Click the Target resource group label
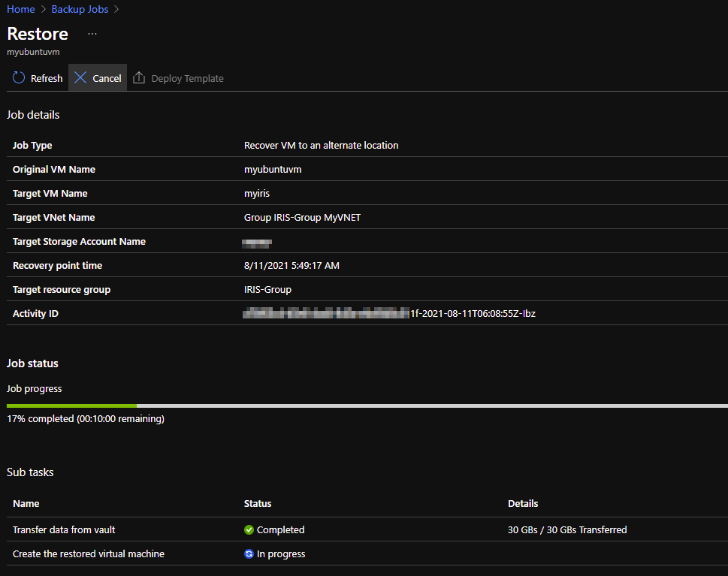The image size is (728, 576). [x=62, y=290]
